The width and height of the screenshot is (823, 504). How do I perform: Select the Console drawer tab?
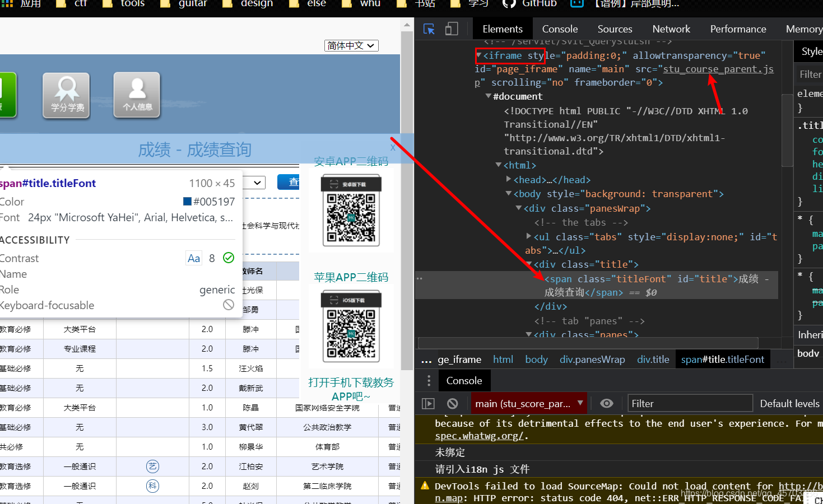coord(464,381)
